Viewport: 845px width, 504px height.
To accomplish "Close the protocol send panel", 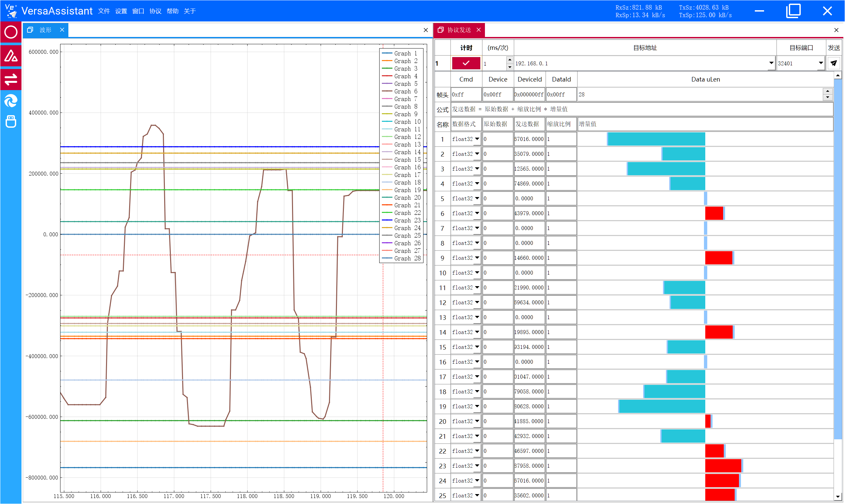I will (x=836, y=30).
